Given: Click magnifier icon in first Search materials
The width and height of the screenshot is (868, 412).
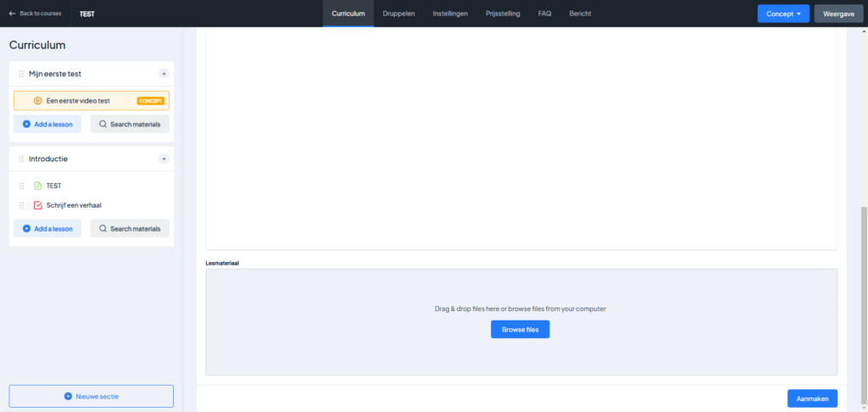Looking at the screenshot, I should [x=103, y=124].
